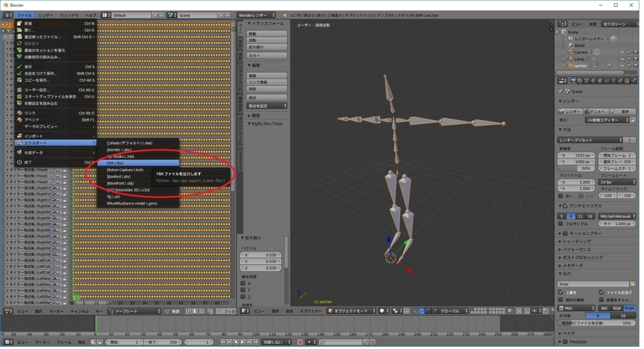Choose FBX (.fbx) in the export submenu

coord(138,163)
